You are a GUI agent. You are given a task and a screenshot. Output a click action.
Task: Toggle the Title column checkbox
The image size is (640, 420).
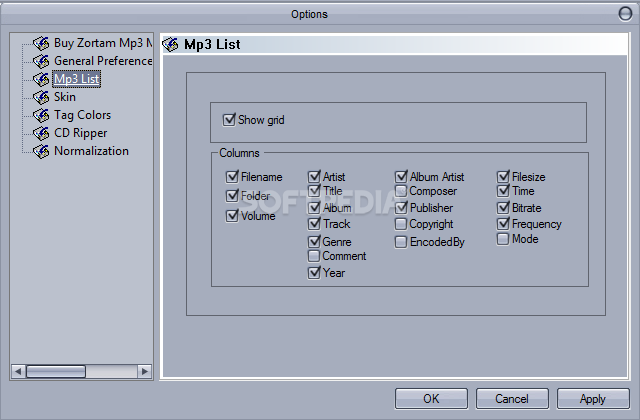coord(314,191)
